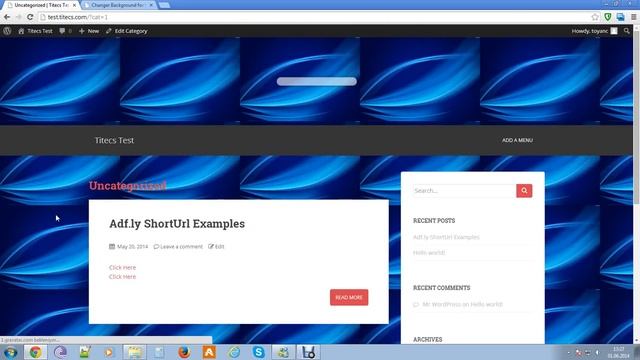Open the taskbar clock and date
The height and width of the screenshot is (360, 640).
point(618,352)
